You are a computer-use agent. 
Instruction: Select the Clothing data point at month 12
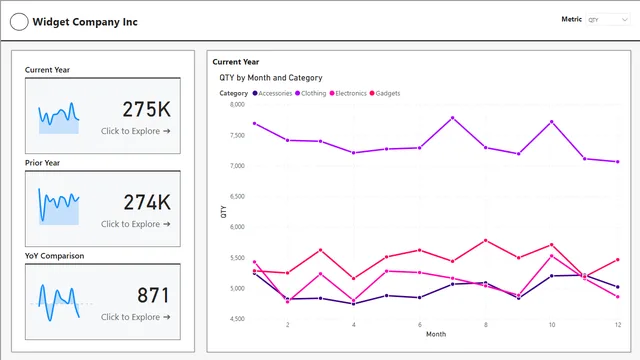click(618, 162)
